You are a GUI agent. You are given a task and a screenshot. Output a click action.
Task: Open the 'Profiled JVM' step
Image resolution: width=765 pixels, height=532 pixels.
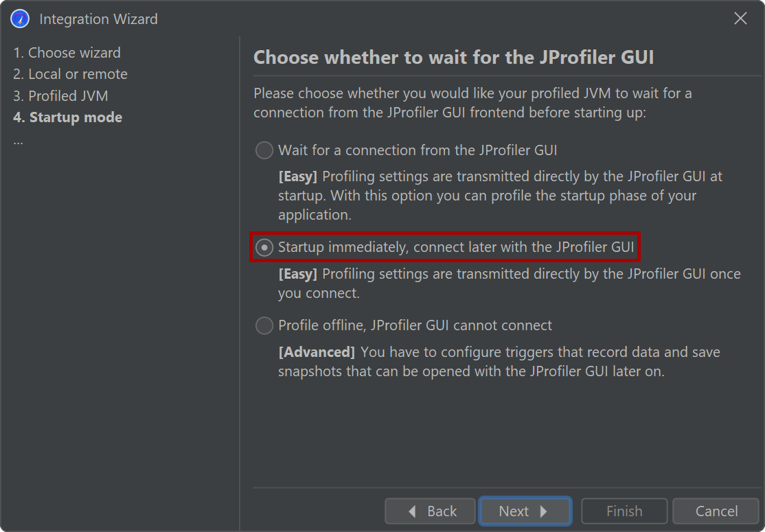60,96
